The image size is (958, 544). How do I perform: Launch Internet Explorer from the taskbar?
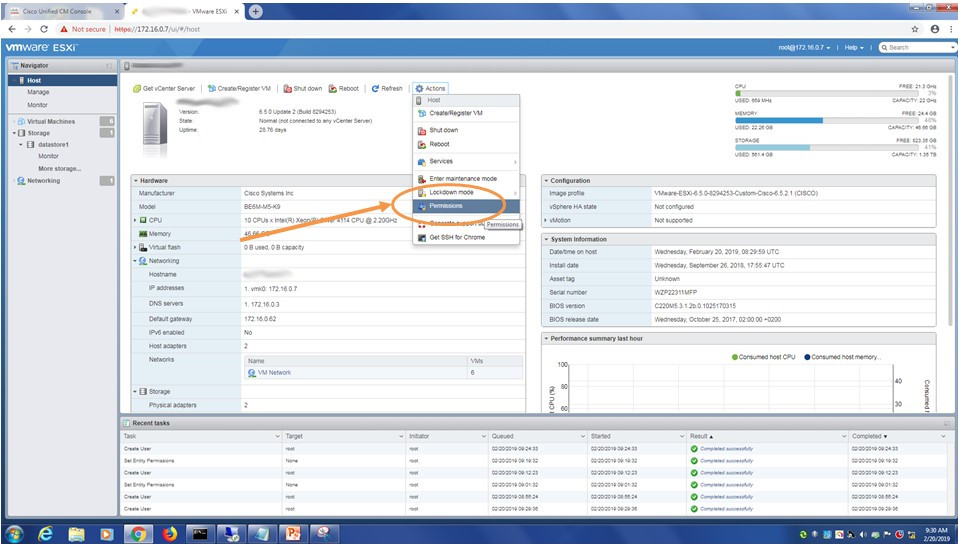point(45,534)
